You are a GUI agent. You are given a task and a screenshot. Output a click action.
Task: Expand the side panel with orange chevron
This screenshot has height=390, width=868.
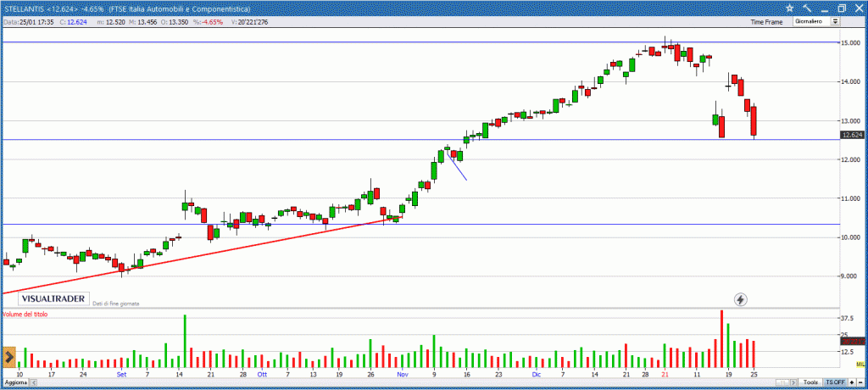click(8, 357)
